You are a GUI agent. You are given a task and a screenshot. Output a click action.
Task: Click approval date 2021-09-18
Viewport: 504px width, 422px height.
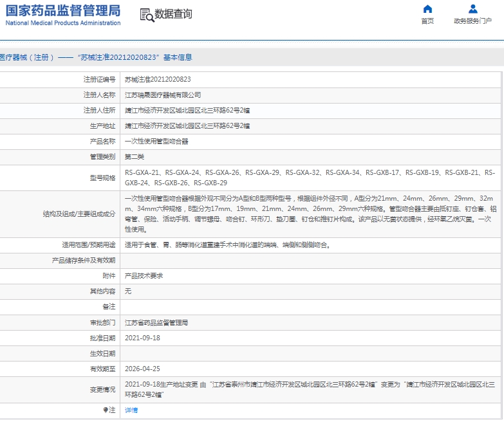point(142,338)
